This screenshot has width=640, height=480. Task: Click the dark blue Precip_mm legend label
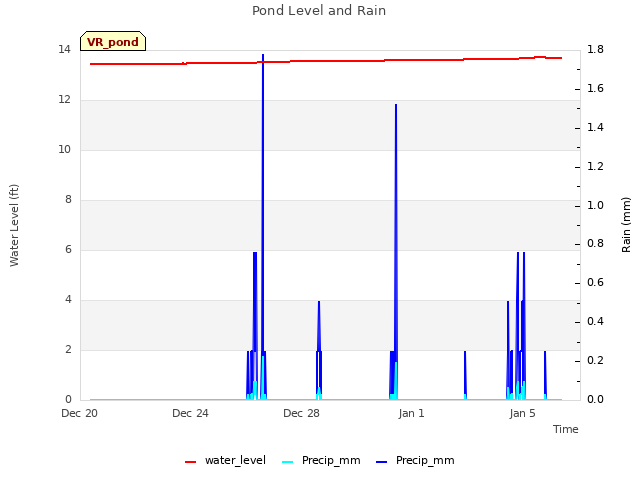(x=425, y=460)
